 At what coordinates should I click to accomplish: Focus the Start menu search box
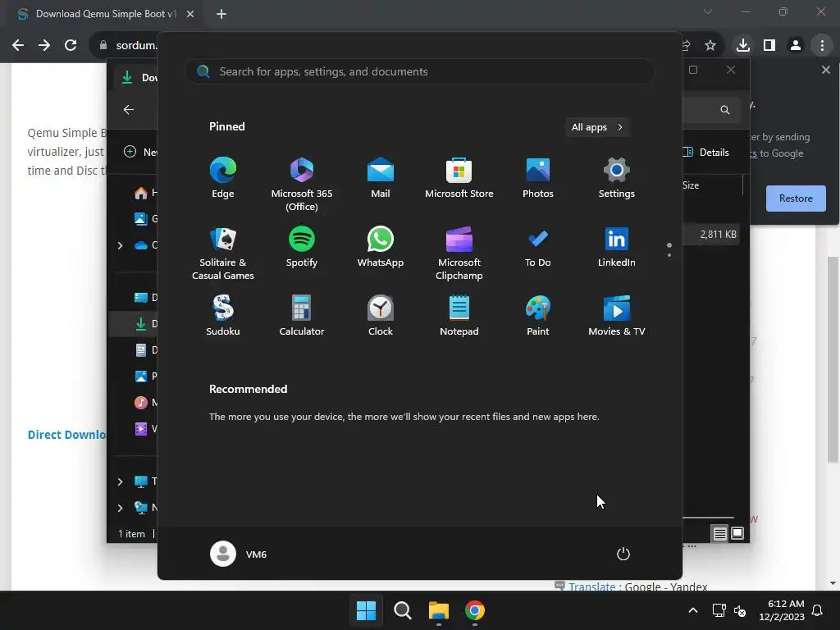[x=419, y=71]
